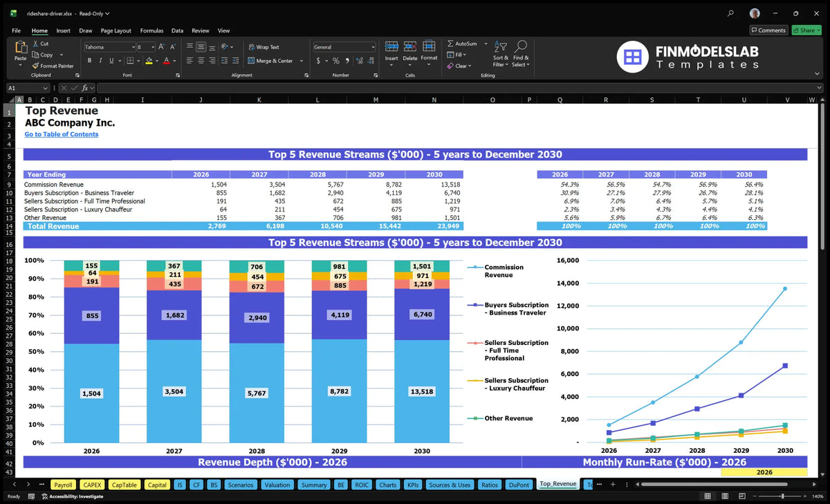Viewport: 830px width, 504px height.
Task: Click the Cut scissors icon
Action: tap(36, 44)
